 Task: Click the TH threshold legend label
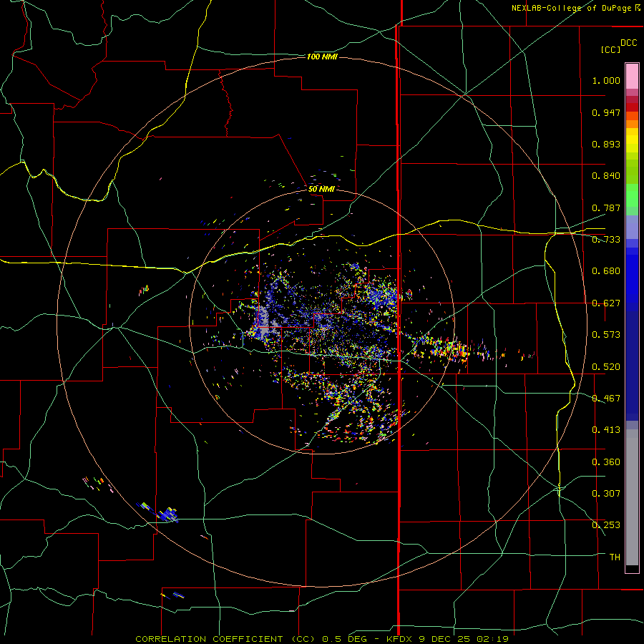click(x=615, y=557)
